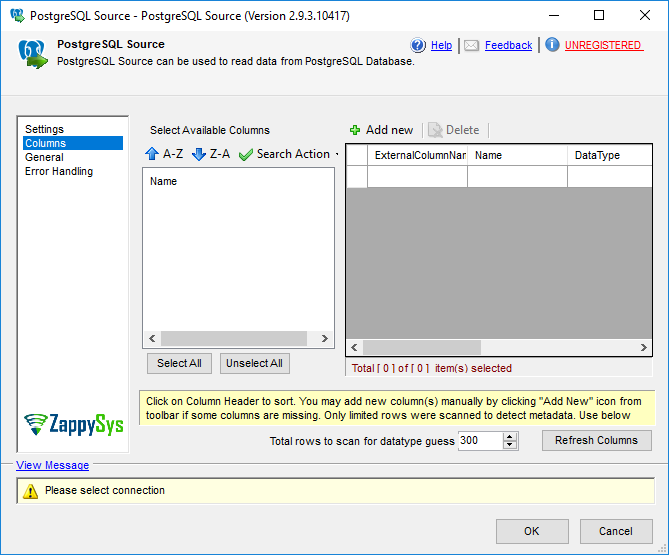Open the Feedback link

point(508,45)
